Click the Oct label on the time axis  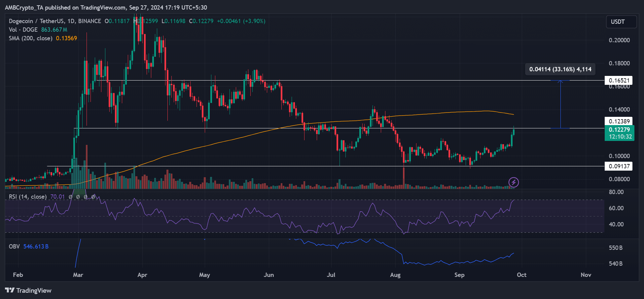521,275
